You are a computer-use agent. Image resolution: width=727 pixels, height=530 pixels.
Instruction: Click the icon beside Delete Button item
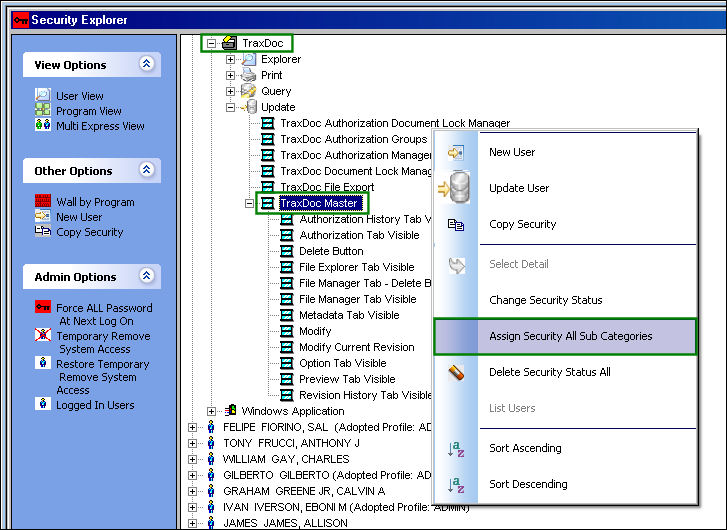[287, 251]
